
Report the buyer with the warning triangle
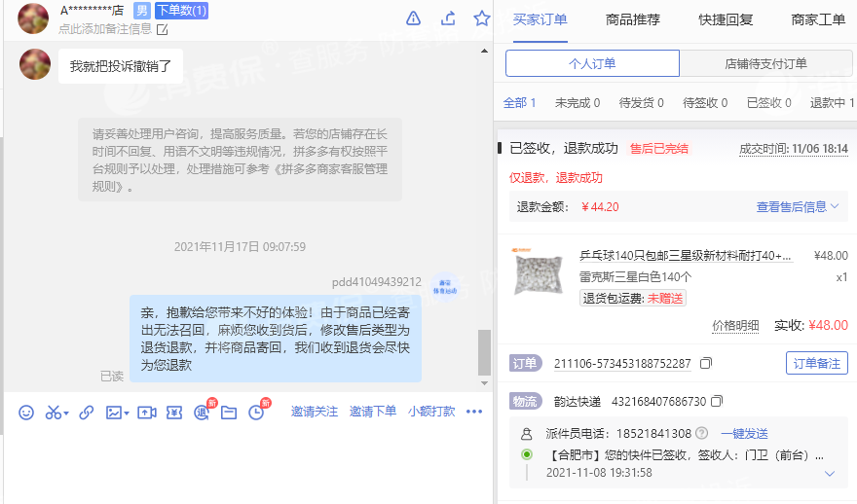coord(414,18)
